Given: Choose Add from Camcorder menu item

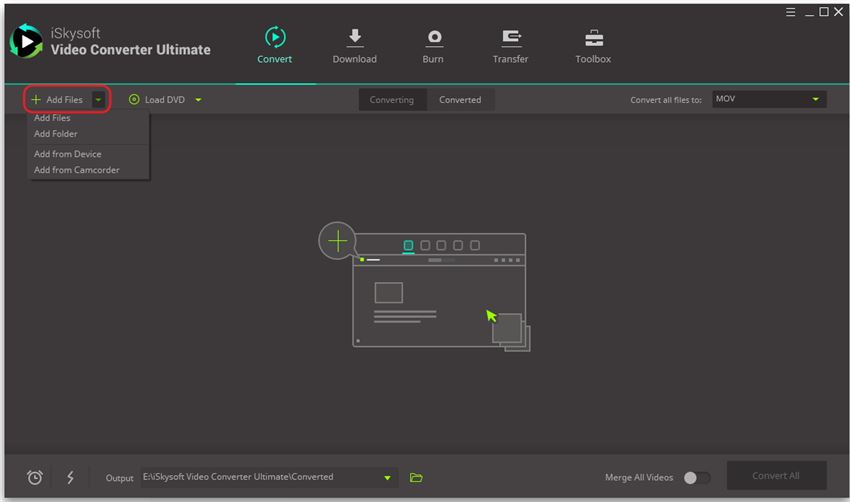Looking at the screenshot, I should coord(77,170).
